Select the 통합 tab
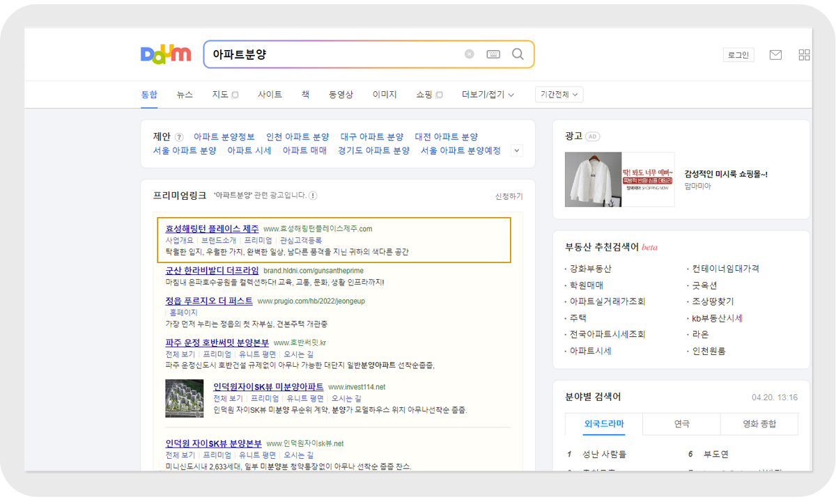 point(149,95)
